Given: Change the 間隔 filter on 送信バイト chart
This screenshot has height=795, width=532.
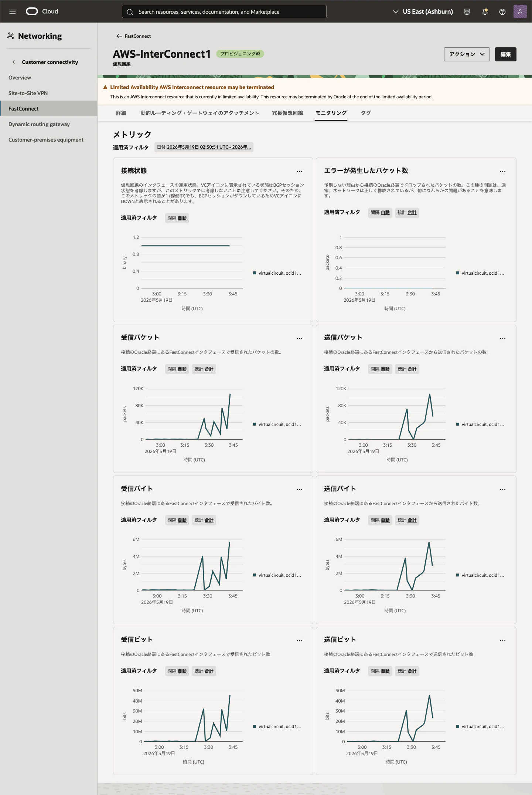Looking at the screenshot, I should click(x=380, y=520).
